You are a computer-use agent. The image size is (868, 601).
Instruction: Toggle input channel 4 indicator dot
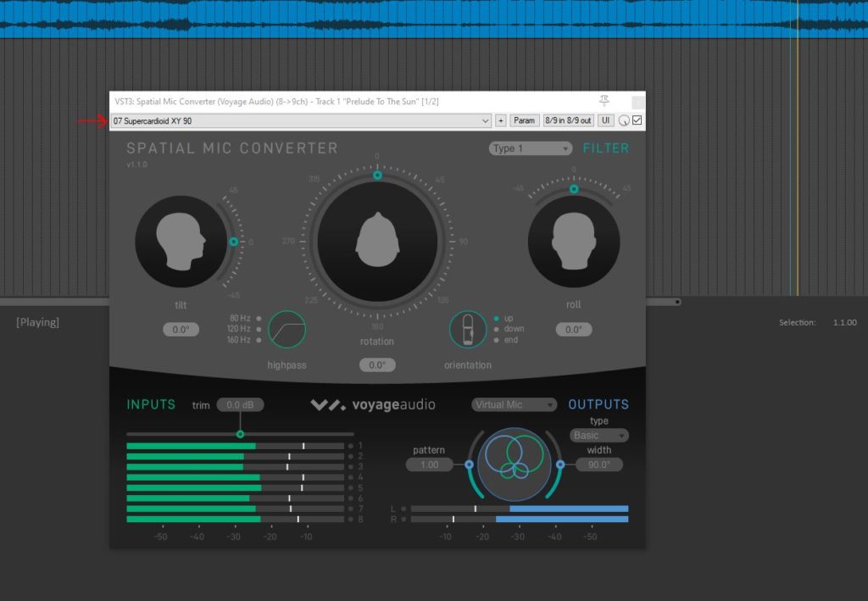350,477
